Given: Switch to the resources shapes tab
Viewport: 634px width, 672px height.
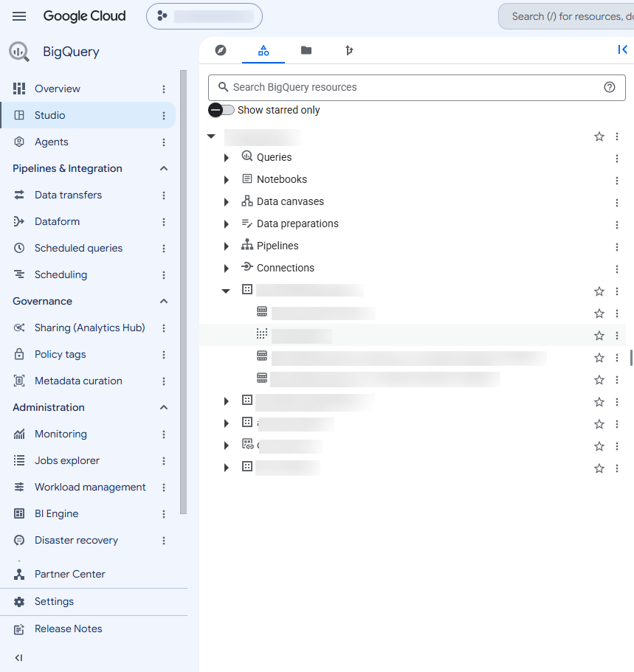Looking at the screenshot, I should [x=263, y=51].
